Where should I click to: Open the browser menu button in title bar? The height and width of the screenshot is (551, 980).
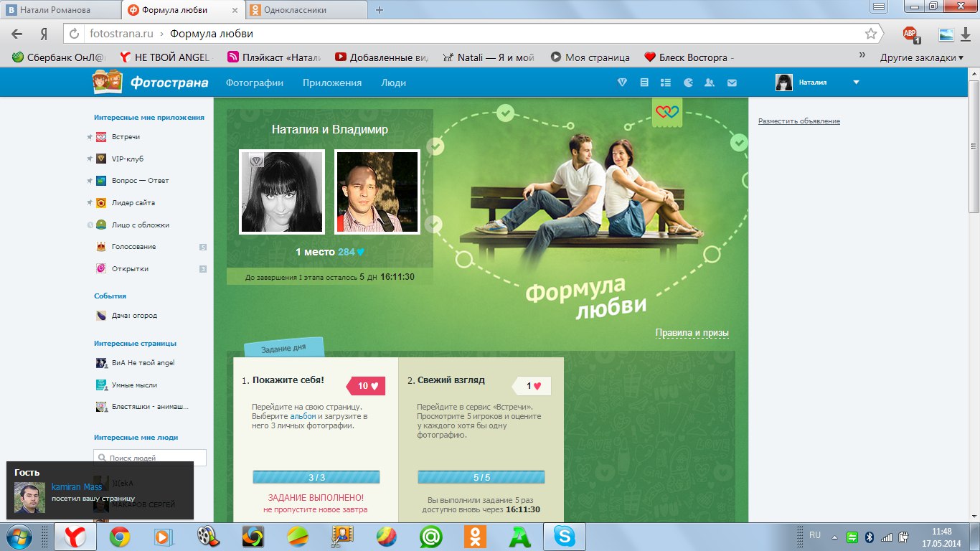coord(879,6)
